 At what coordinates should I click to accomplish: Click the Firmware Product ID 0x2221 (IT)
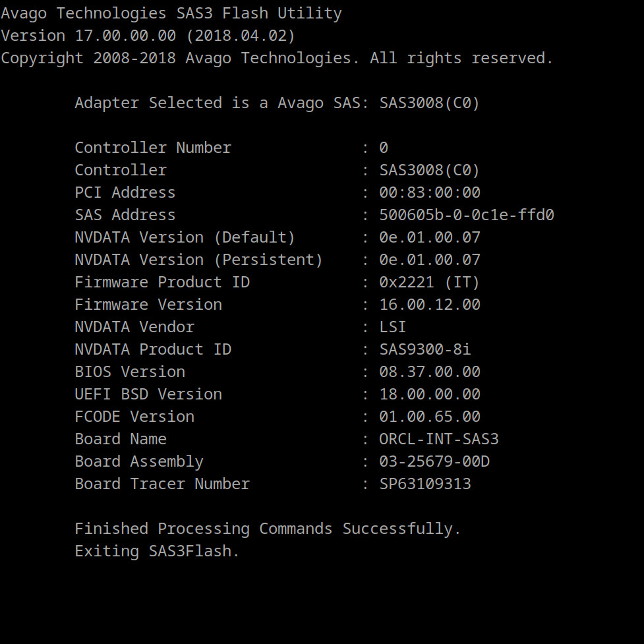(x=429, y=282)
